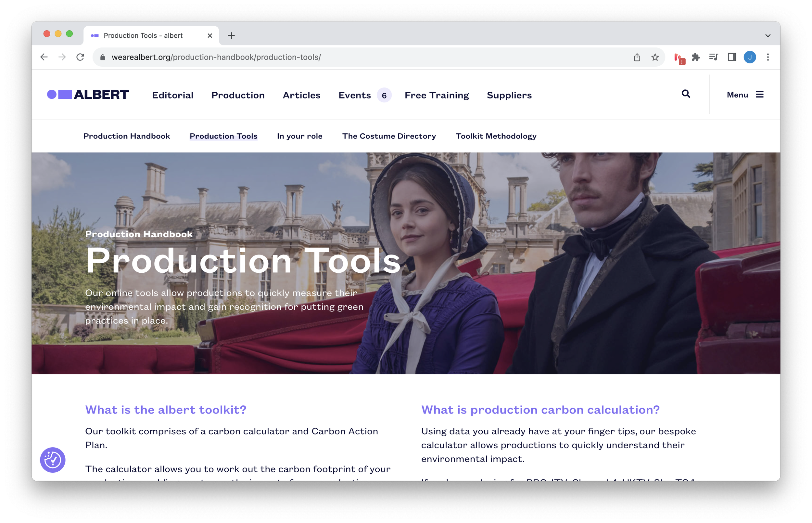Viewport: 812px width, 523px height.
Task: Open the Chrome three-dot menu
Action: [768, 57]
